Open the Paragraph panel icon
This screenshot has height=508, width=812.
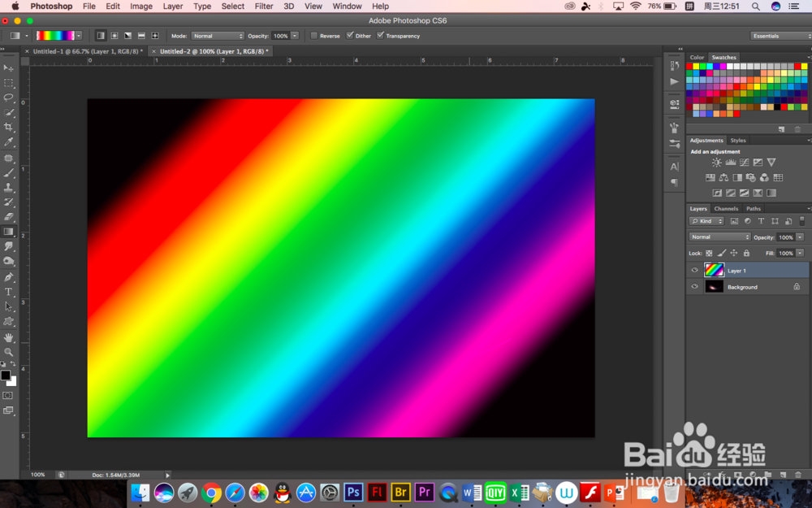pos(674,182)
